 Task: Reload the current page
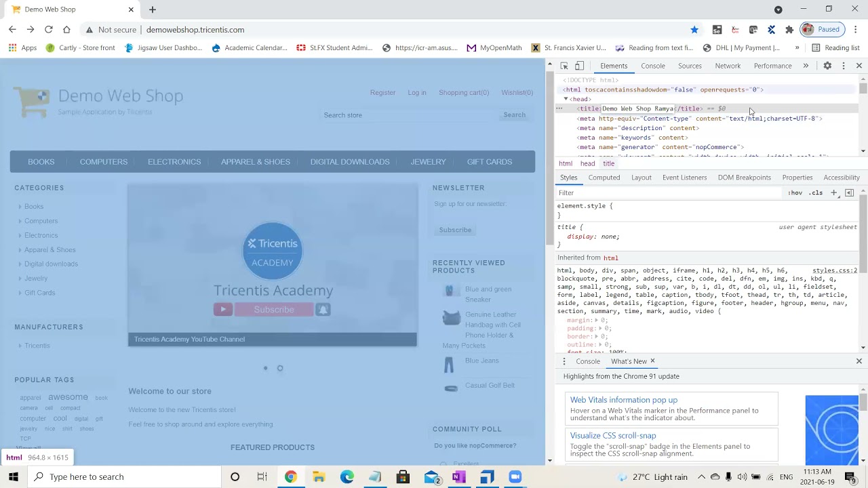[x=49, y=30]
